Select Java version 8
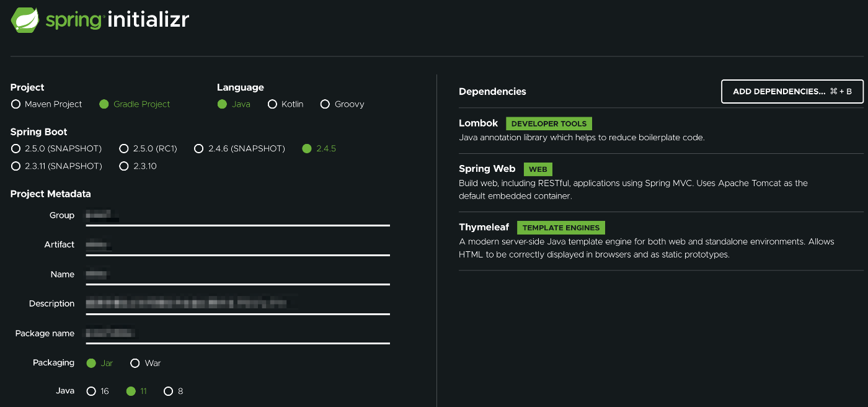 (168, 391)
